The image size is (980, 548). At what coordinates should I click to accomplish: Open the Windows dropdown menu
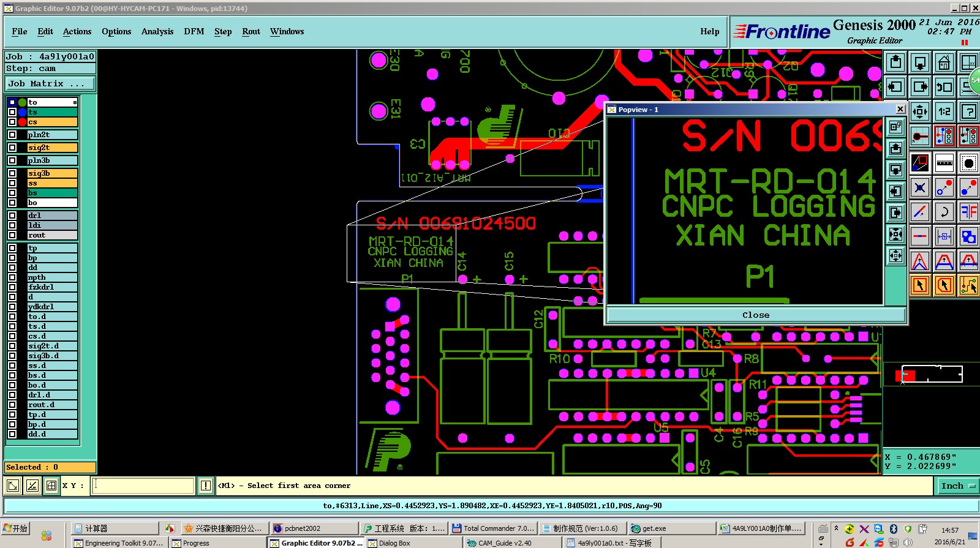point(287,31)
